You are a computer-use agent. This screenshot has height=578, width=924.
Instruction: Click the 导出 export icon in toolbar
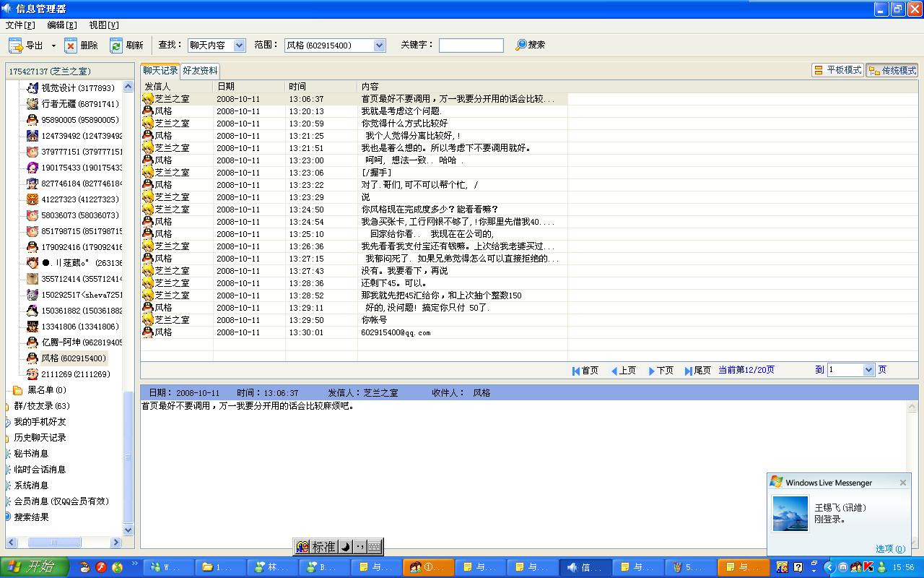[x=16, y=46]
